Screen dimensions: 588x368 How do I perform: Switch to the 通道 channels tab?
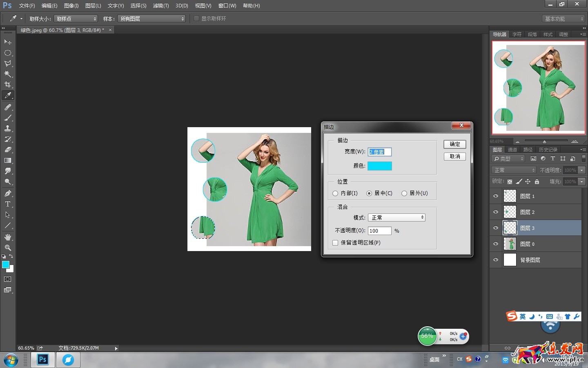click(x=512, y=150)
